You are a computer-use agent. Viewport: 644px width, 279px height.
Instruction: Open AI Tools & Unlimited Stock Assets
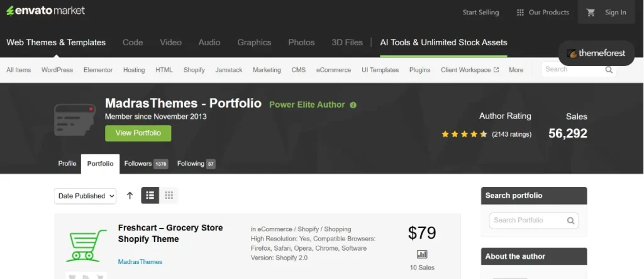(443, 42)
